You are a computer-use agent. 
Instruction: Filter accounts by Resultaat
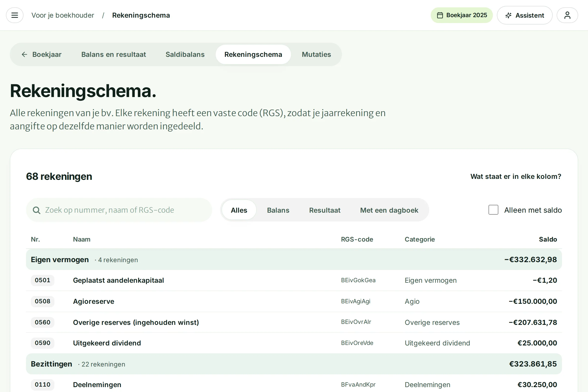click(325, 210)
